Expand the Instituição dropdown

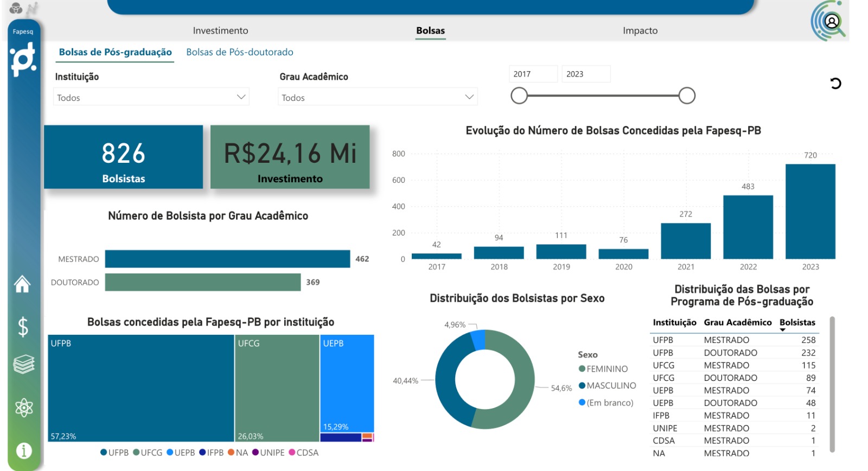click(x=151, y=98)
